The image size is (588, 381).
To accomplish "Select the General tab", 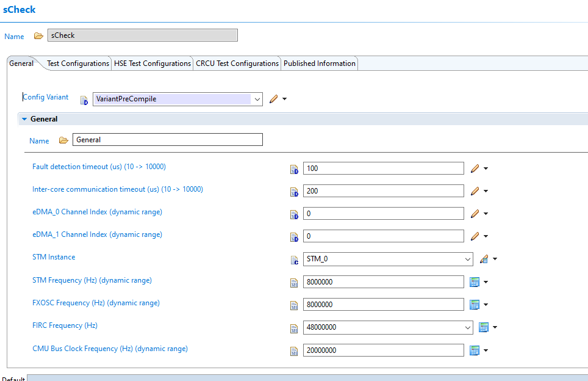I will [21, 64].
